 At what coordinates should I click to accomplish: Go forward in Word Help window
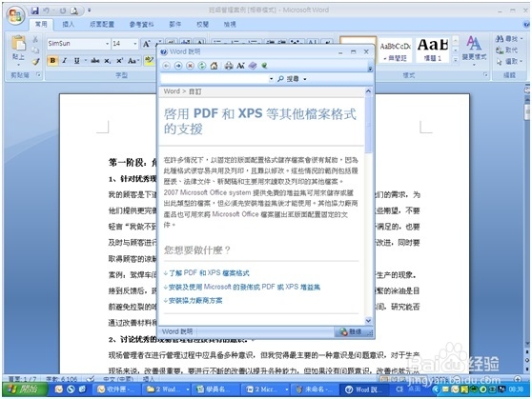[178, 66]
